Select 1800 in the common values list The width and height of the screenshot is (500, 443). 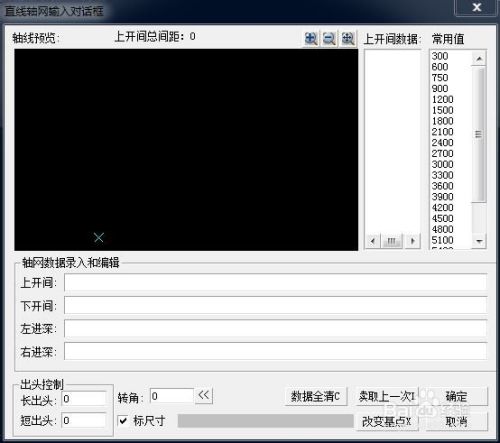click(443, 121)
